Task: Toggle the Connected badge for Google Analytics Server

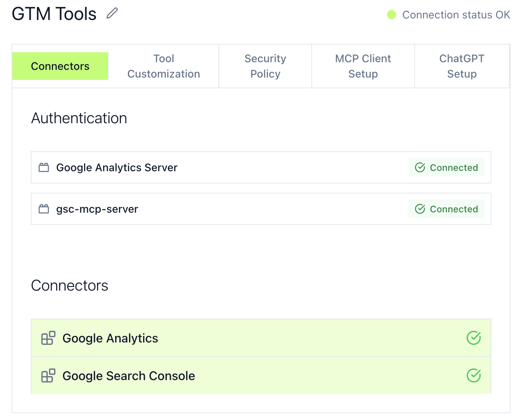Action: click(x=446, y=167)
